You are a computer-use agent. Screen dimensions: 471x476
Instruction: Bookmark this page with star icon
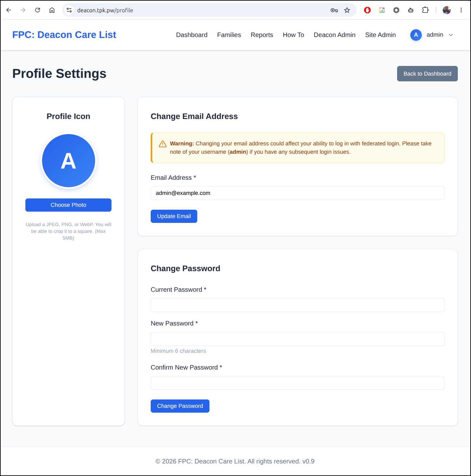(347, 10)
